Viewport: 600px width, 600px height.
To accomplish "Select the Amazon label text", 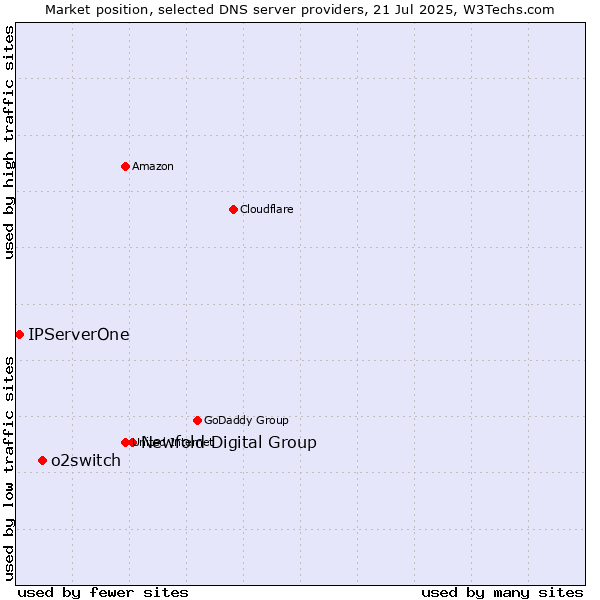I will (153, 166).
